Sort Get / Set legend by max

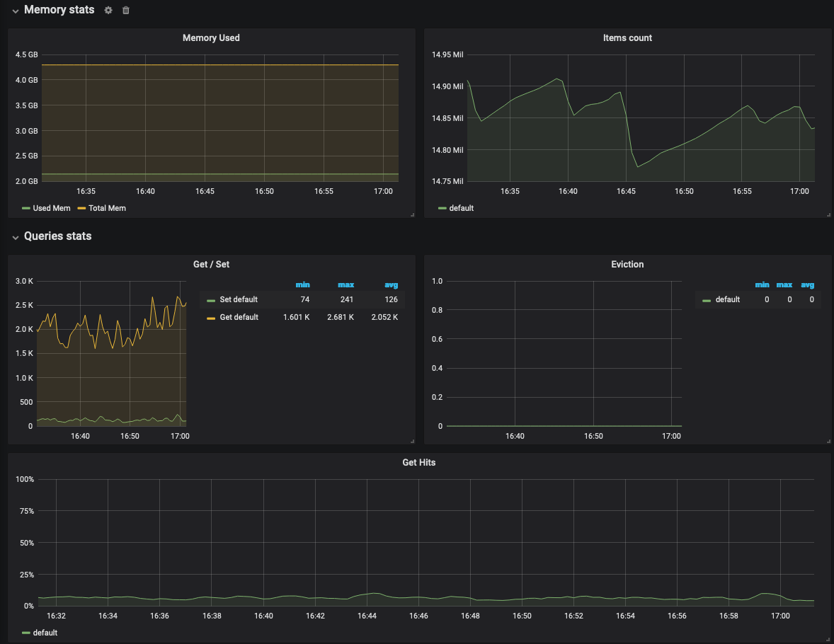pos(345,285)
